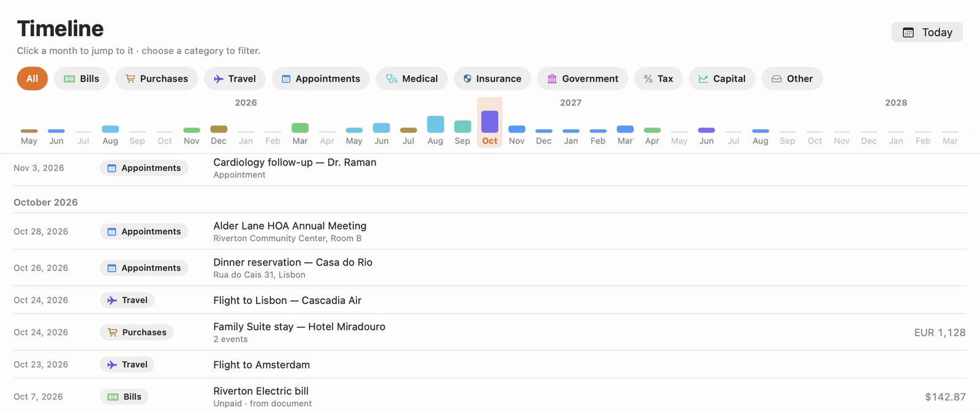The height and width of the screenshot is (412, 980).
Task: Filter timeline by Appointments category
Action: tap(321, 78)
